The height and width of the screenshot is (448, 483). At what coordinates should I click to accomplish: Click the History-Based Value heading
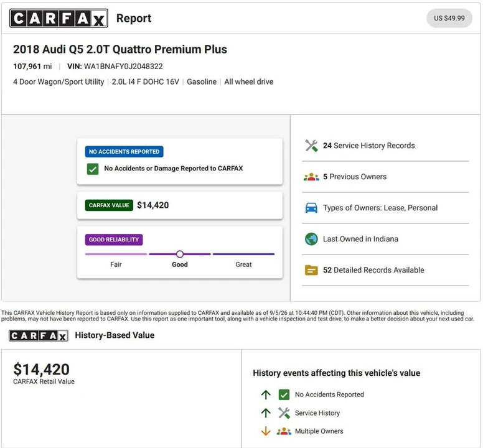[x=115, y=335]
